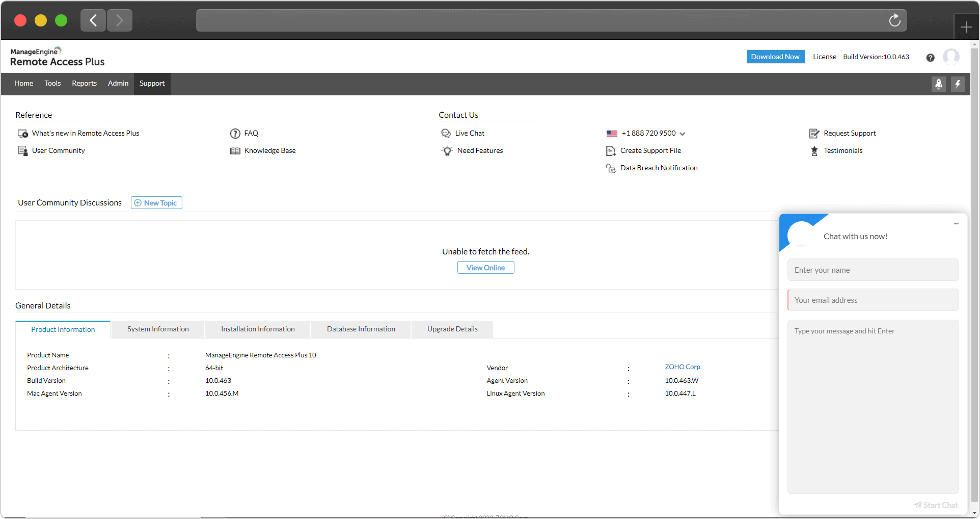The height and width of the screenshot is (519, 980).
Task: Click the Knowledge Base book icon
Action: (235, 151)
